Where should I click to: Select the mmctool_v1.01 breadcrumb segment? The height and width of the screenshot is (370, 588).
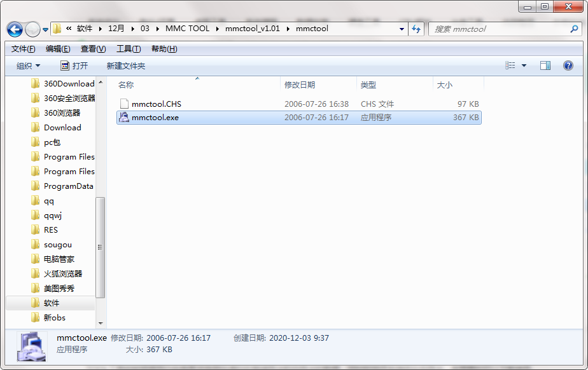(253, 29)
